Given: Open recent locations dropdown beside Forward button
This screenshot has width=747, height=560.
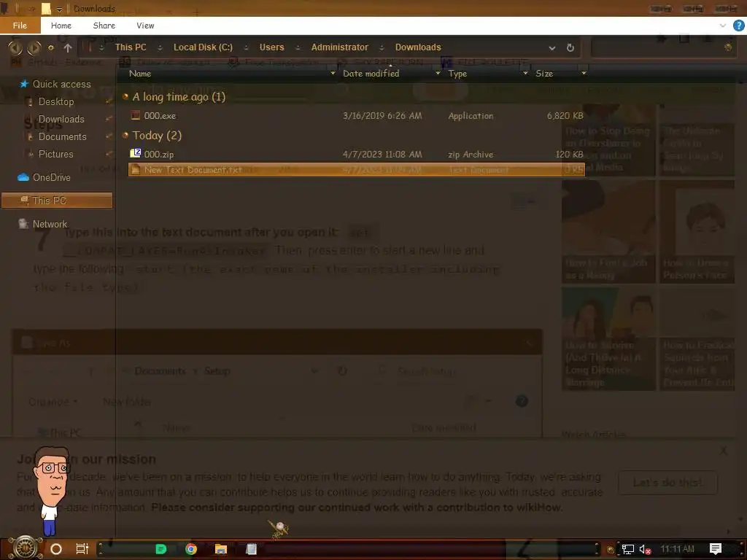Looking at the screenshot, I should [51, 47].
